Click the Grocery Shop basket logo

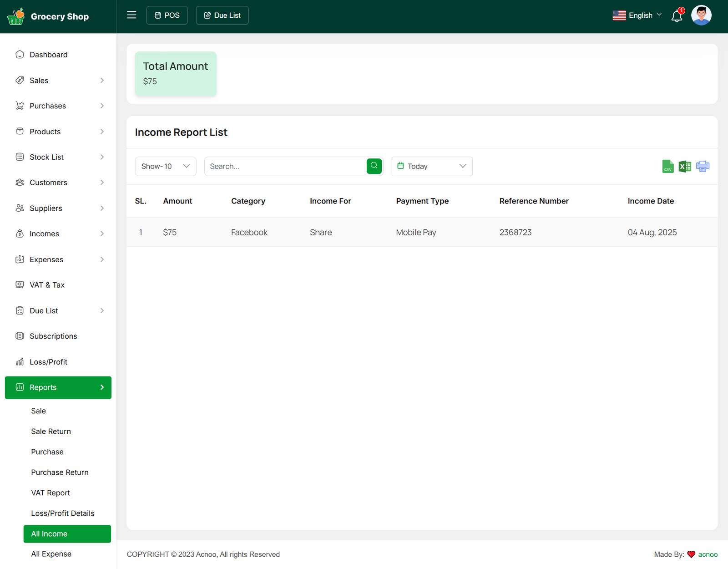16,16
